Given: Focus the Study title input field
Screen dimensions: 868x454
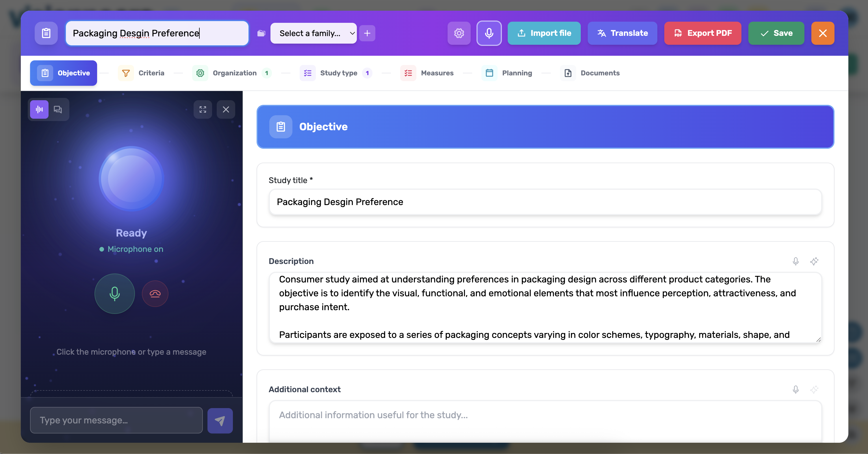Looking at the screenshot, I should pyautogui.click(x=545, y=202).
